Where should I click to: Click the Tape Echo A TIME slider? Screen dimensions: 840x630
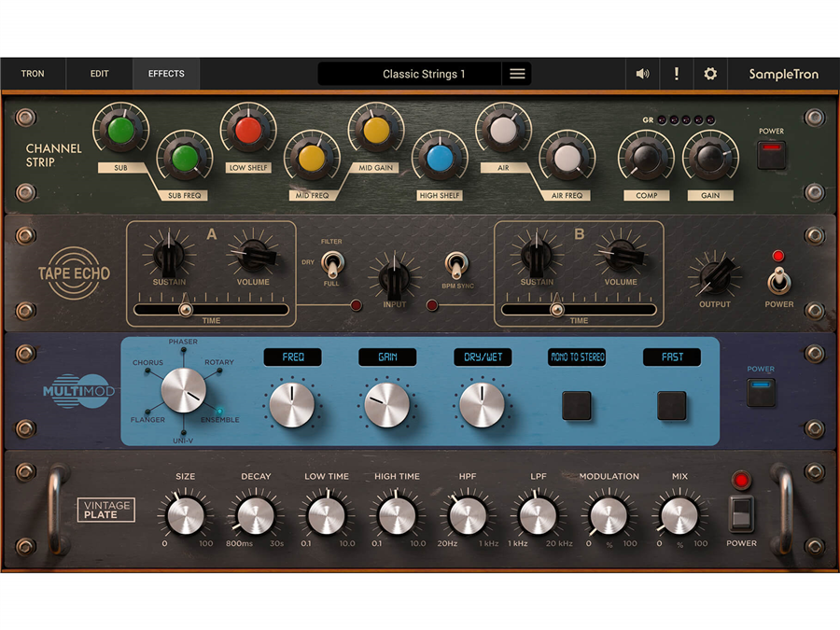pyautogui.click(x=211, y=309)
